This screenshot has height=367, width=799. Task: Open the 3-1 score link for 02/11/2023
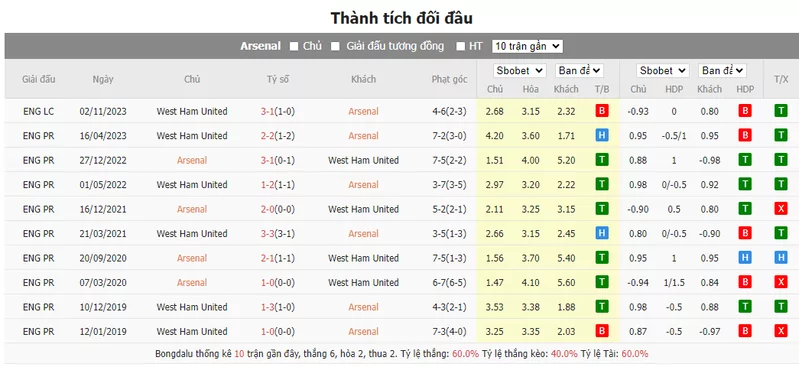point(268,111)
